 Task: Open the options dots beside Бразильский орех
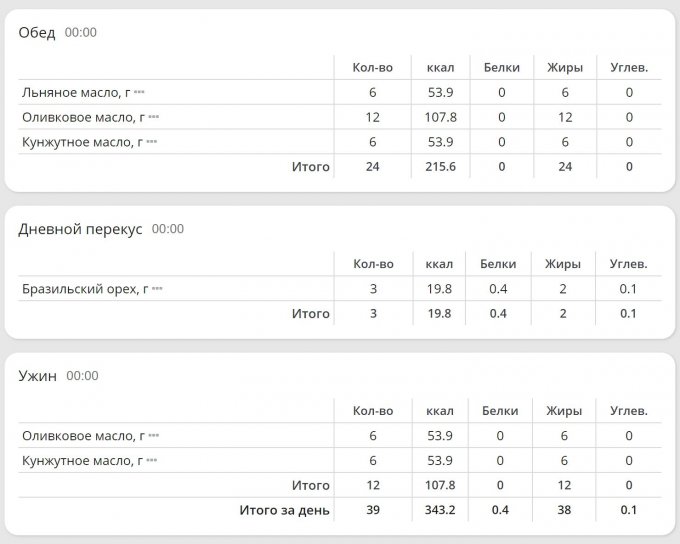157,289
